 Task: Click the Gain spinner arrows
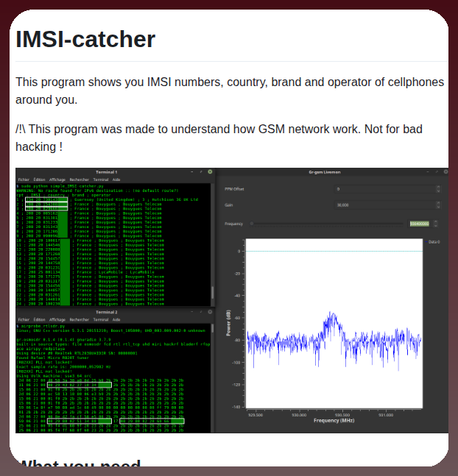tap(438, 205)
